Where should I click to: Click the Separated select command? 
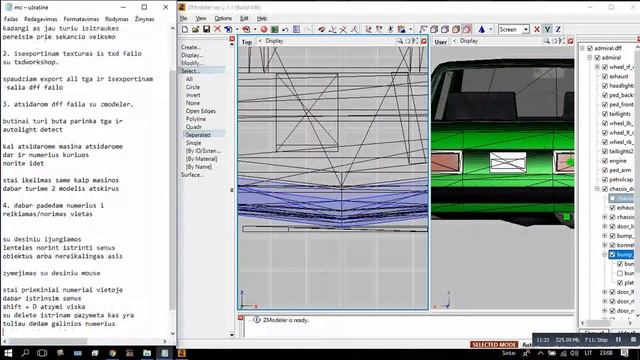pyautogui.click(x=198, y=135)
